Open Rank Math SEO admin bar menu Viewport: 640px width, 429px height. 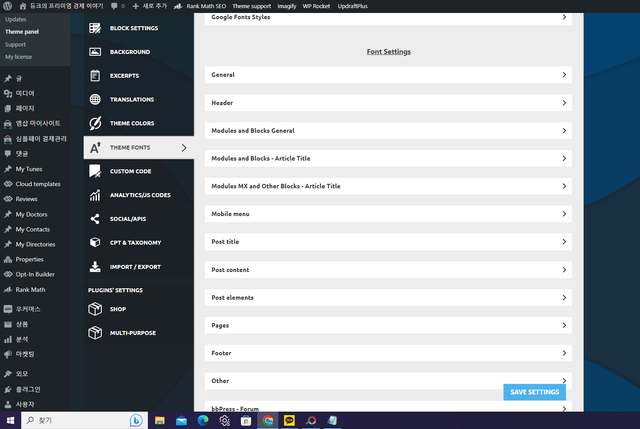(200, 6)
